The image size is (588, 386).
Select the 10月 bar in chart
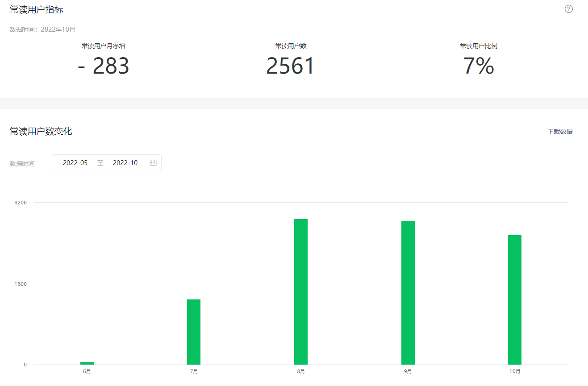click(x=515, y=300)
